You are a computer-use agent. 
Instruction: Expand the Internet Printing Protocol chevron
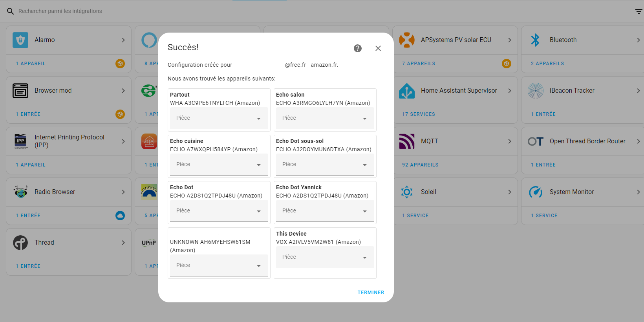pos(123,141)
